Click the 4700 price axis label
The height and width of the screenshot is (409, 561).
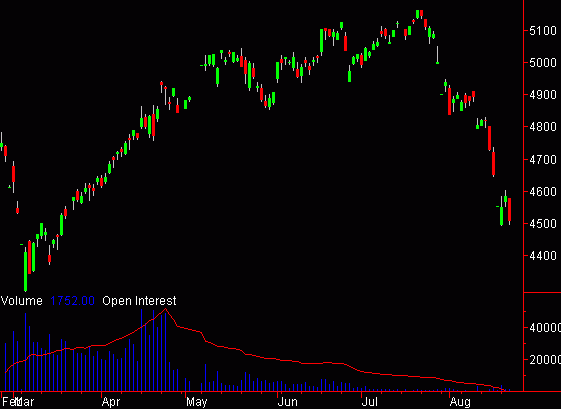[543, 160]
